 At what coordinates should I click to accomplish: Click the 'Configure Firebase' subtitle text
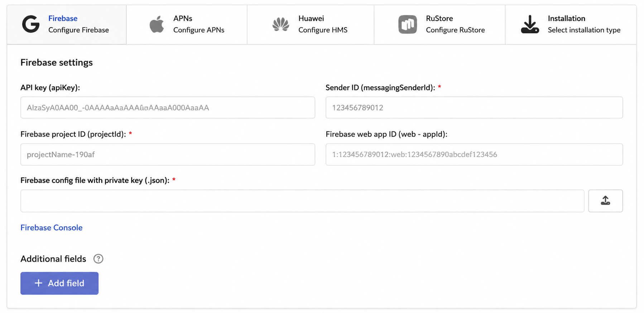tap(78, 30)
